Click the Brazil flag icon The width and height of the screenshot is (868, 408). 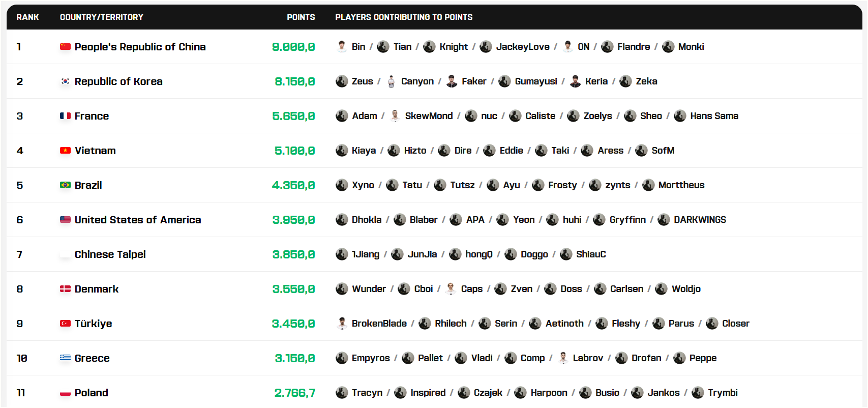65,185
